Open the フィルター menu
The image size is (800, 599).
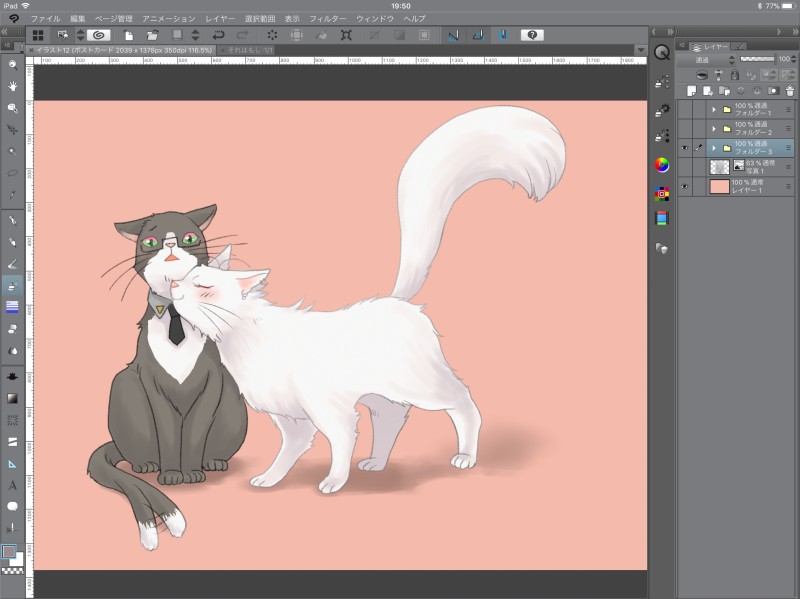click(328, 19)
